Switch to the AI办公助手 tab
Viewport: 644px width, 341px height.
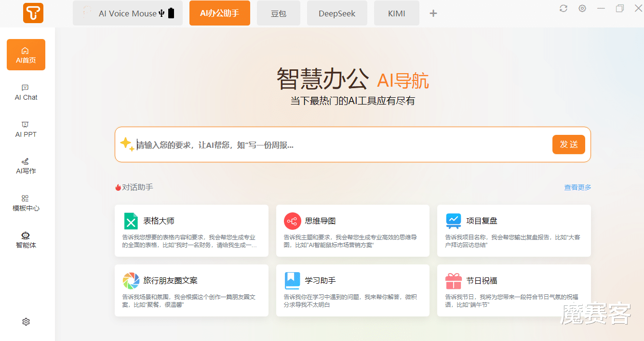click(220, 13)
